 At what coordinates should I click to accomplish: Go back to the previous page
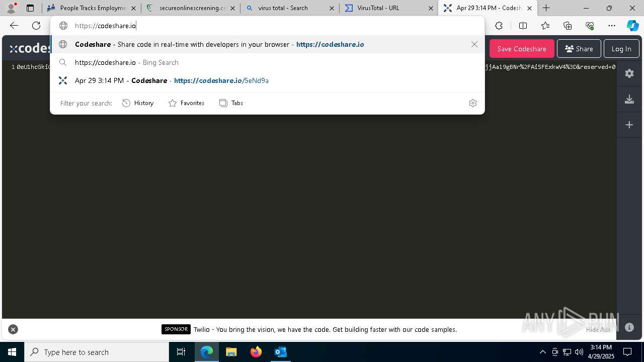click(14, 26)
